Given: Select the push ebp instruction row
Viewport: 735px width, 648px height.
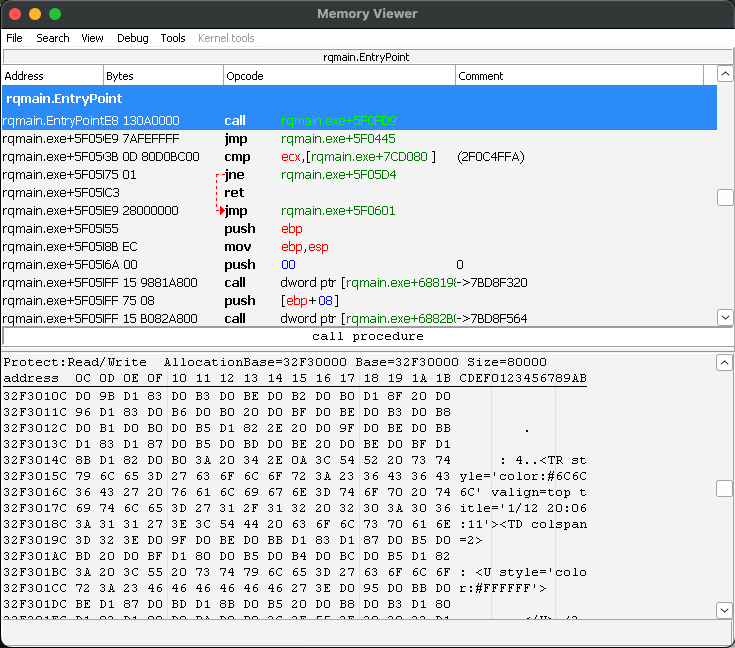Looking at the screenshot, I should pos(359,229).
